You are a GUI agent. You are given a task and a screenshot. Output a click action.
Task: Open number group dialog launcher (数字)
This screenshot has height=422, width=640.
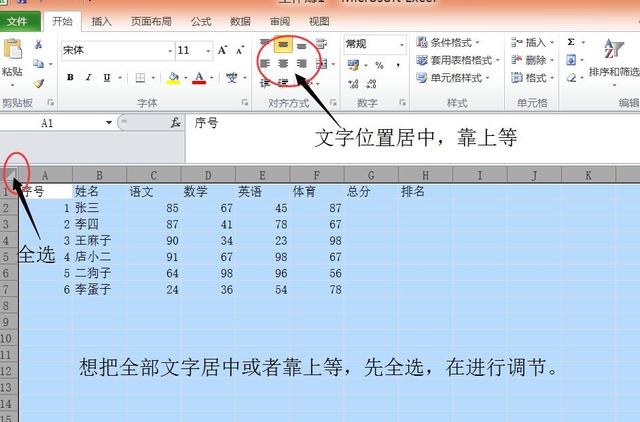pos(402,102)
